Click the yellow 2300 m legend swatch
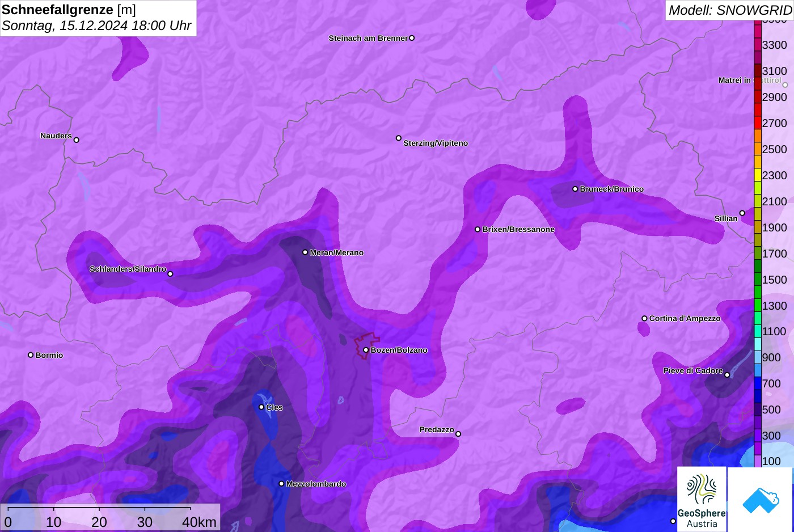 click(x=758, y=175)
